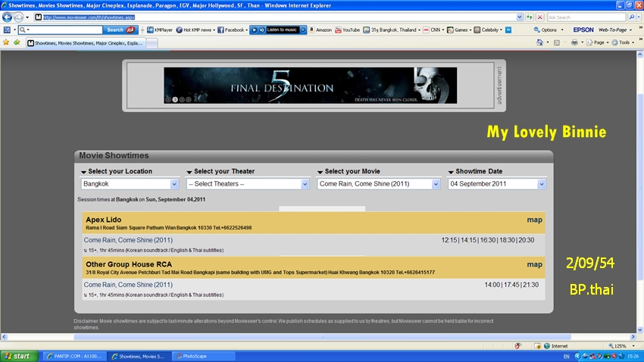
Task: Click the Internet zone globe icon
Action: (547, 346)
